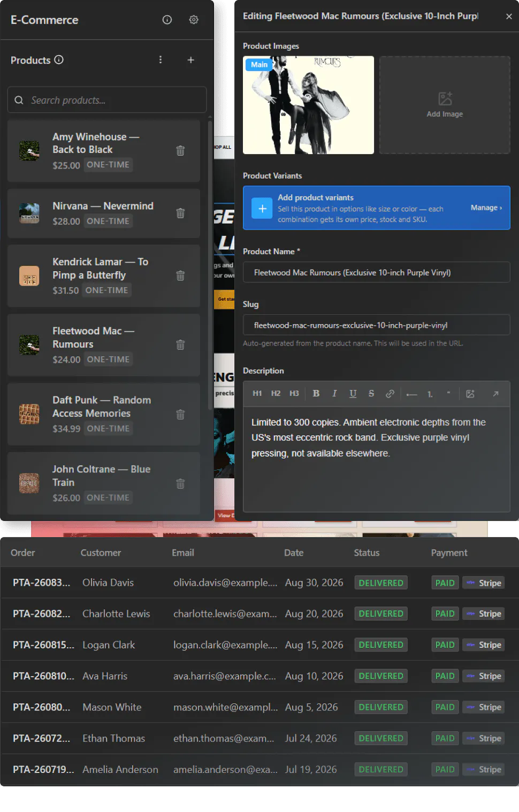Expand description editor with arrow icon
The height and width of the screenshot is (812, 519).
click(x=495, y=394)
